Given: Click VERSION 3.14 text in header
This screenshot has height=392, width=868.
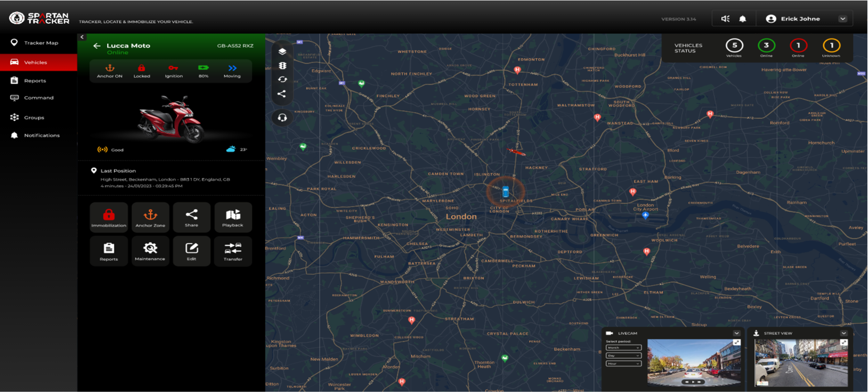Looking at the screenshot, I should coord(678,19).
